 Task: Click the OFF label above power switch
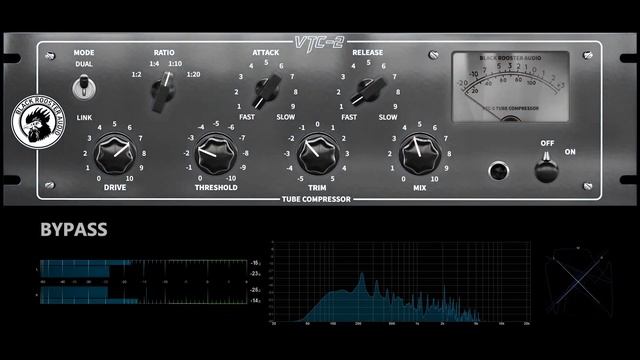pos(547,143)
